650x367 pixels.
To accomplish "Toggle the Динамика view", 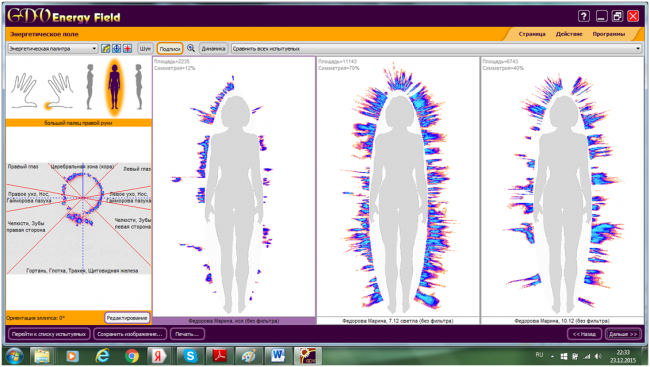I will click(x=213, y=49).
